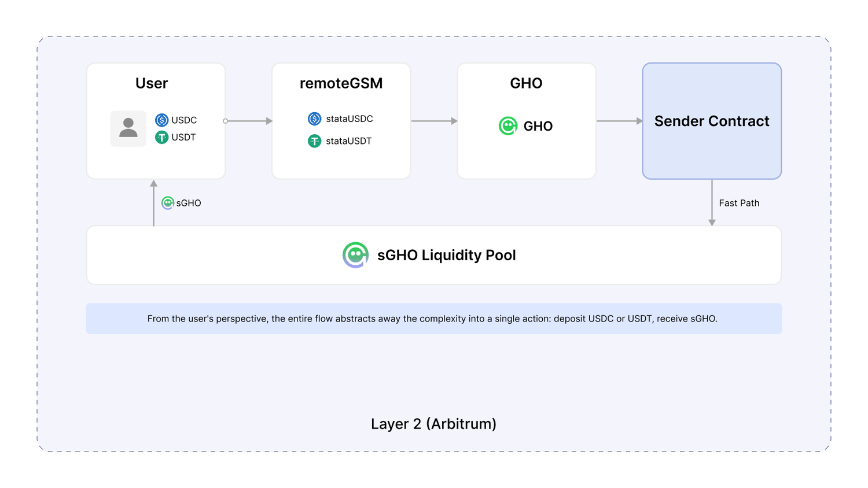
Task: Click the Layer 2 (Arbitrum) caption
Action: point(433,424)
